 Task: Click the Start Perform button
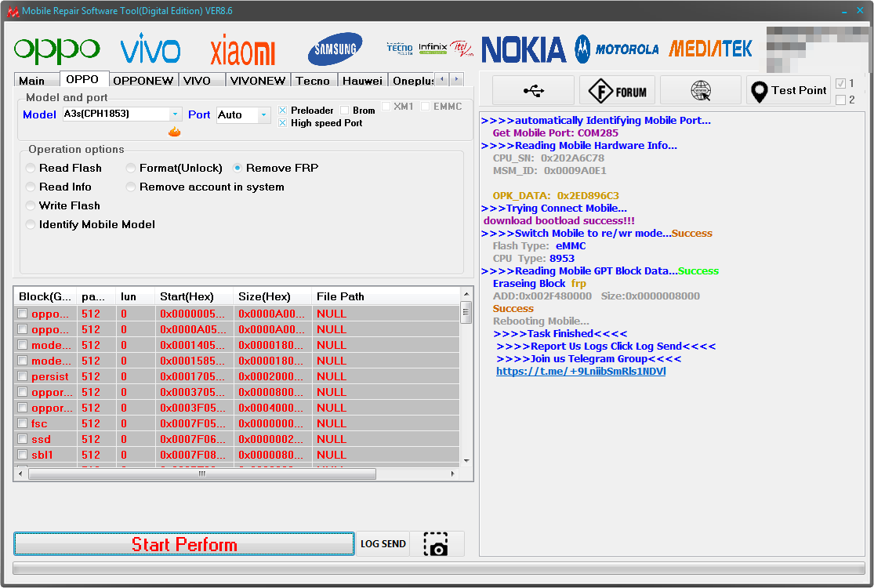coord(184,544)
